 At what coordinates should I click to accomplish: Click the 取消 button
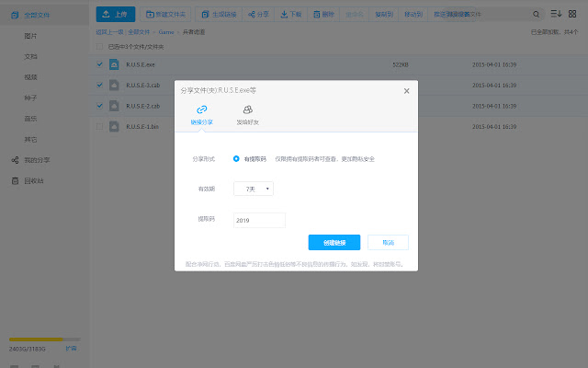pyautogui.click(x=388, y=242)
